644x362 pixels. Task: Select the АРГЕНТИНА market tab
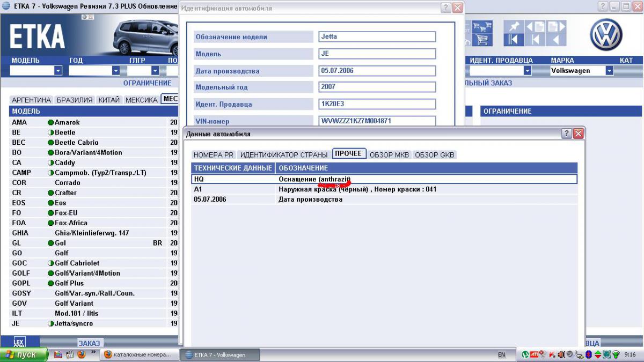pos(32,100)
